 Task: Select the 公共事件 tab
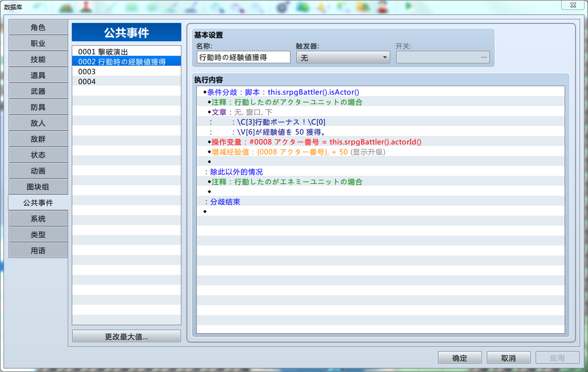click(38, 203)
